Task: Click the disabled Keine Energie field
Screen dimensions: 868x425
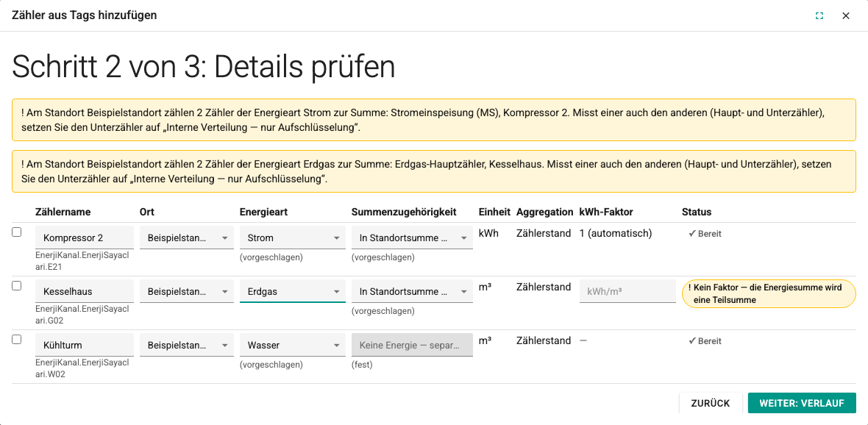Action: pos(412,345)
